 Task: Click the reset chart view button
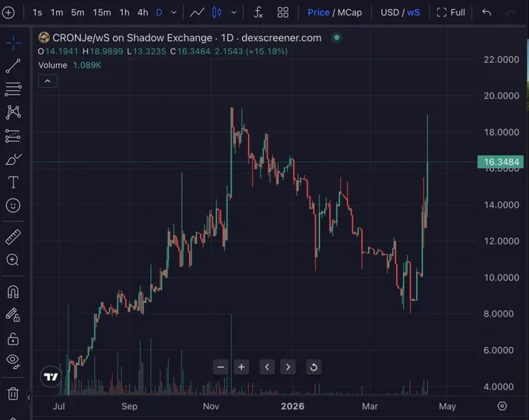314,367
